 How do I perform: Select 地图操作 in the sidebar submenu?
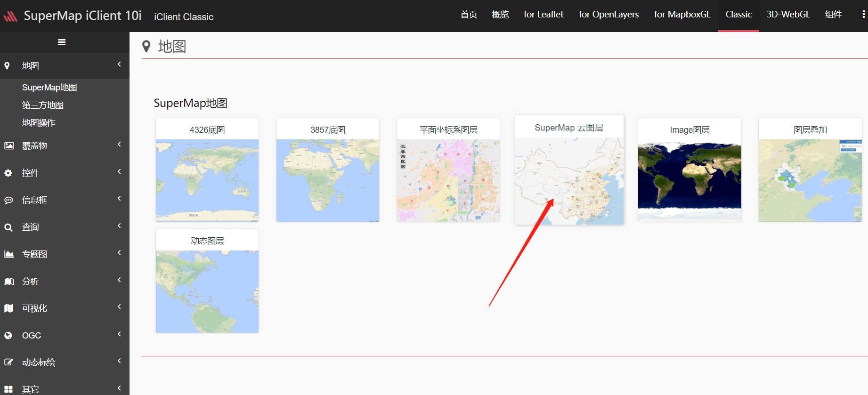click(x=39, y=123)
